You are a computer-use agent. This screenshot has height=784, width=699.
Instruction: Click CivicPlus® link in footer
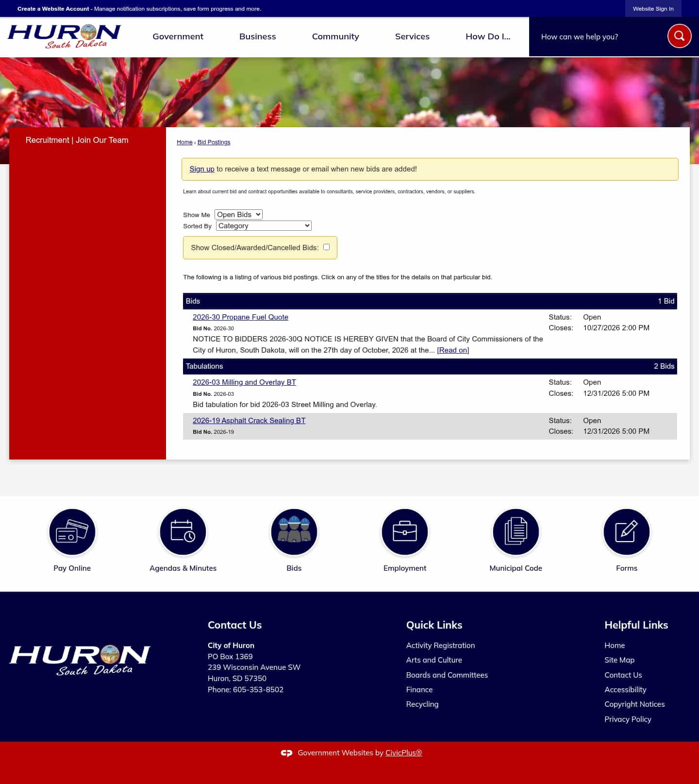click(403, 752)
